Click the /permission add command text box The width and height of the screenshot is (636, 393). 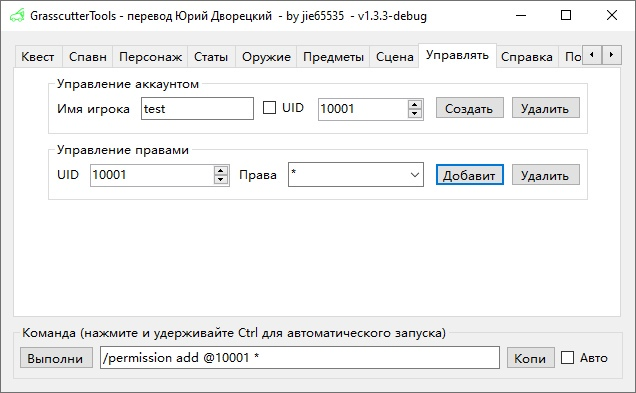click(x=300, y=357)
